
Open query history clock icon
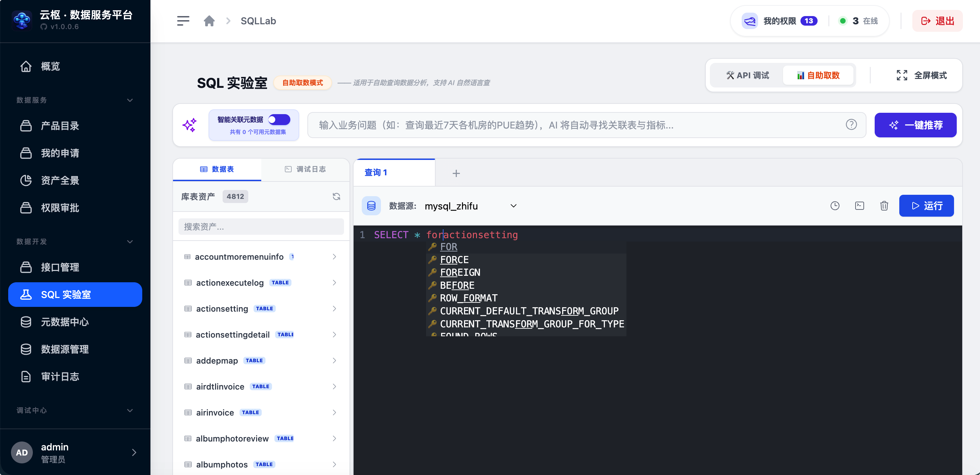tap(835, 206)
